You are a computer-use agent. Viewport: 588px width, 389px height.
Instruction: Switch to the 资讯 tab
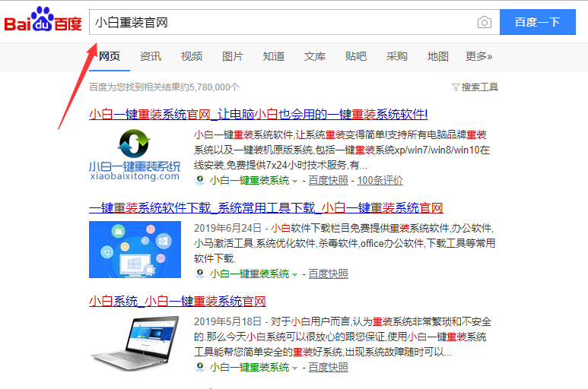tap(151, 56)
